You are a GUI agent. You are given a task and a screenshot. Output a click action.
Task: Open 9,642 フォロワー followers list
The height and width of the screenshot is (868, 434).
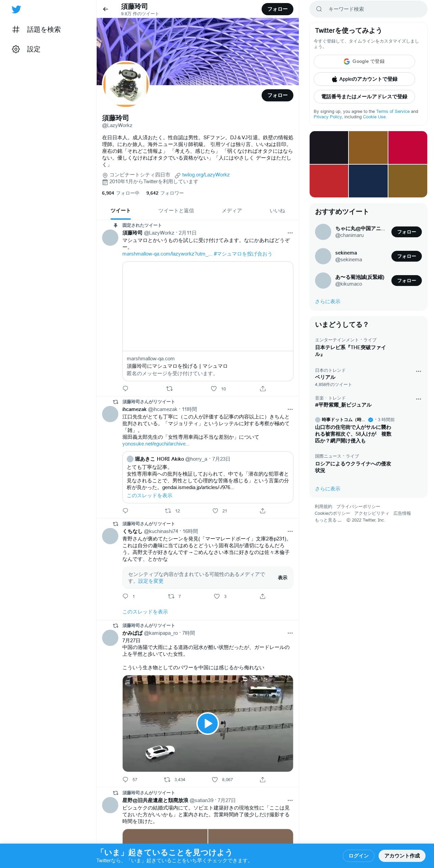(x=165, y=193)
